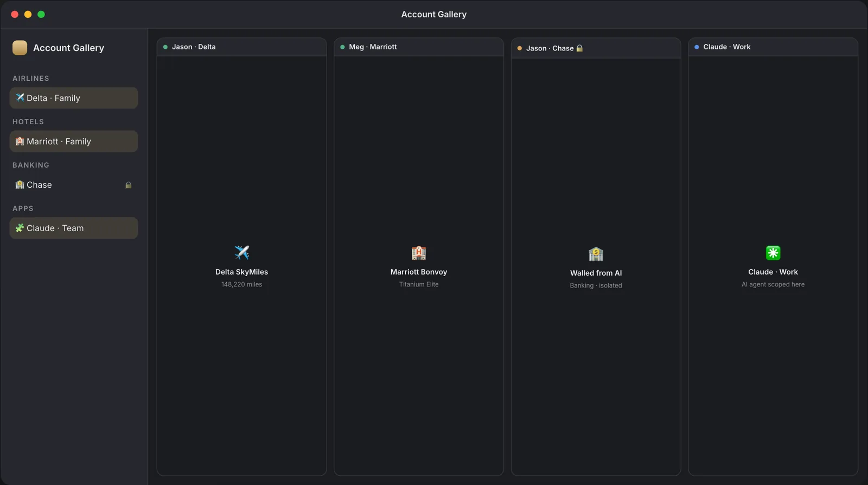
Task: Click the HOTELS section heading
Action: 28,122
